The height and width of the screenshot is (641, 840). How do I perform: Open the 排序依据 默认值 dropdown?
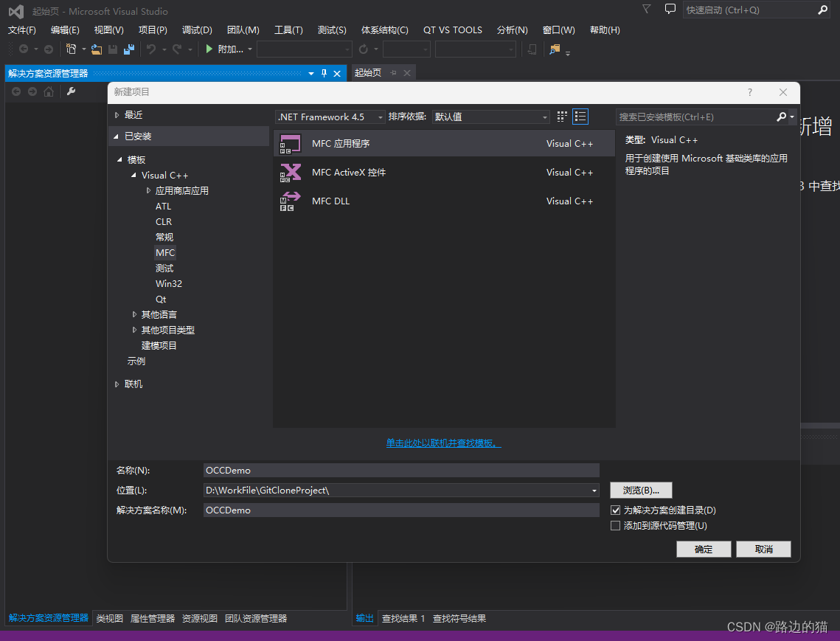click(490, 117)
